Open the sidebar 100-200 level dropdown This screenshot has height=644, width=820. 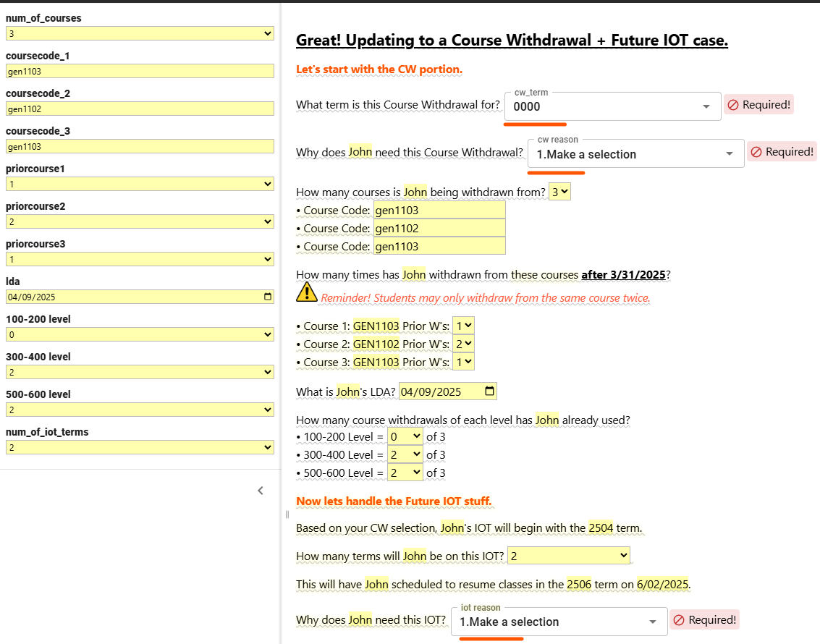pos(140,334)
